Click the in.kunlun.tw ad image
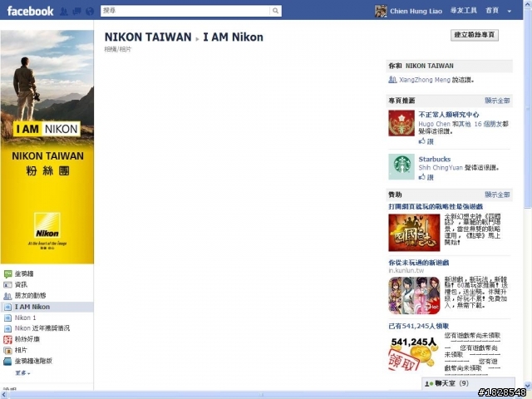The image size is (532, 399). [414, 296]
